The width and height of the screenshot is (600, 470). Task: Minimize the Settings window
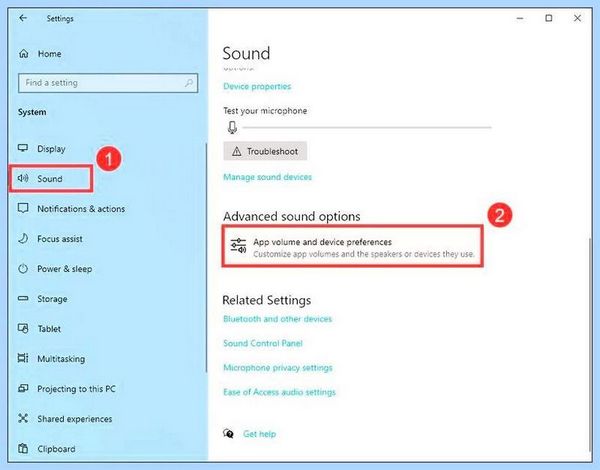[520, 18]
